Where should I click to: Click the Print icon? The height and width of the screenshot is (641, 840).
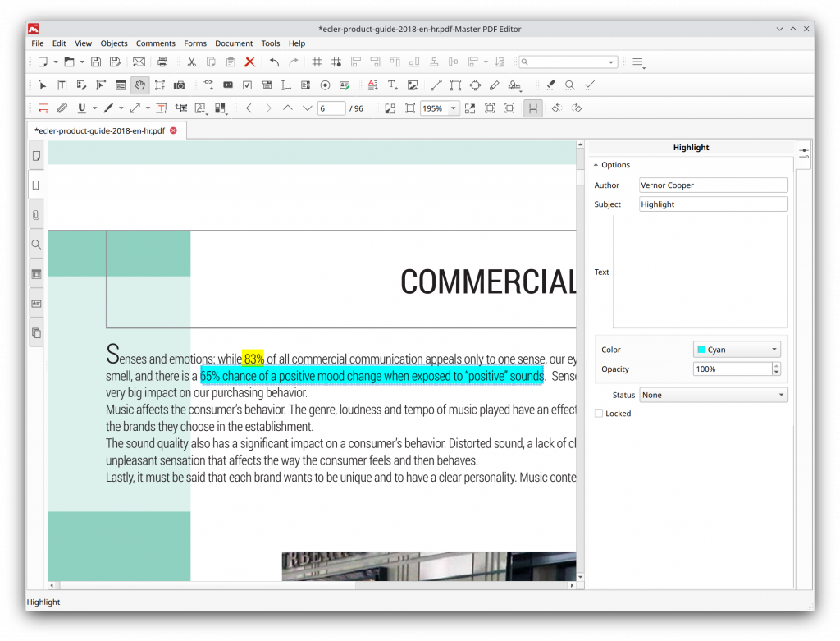(x=162, y=62)
